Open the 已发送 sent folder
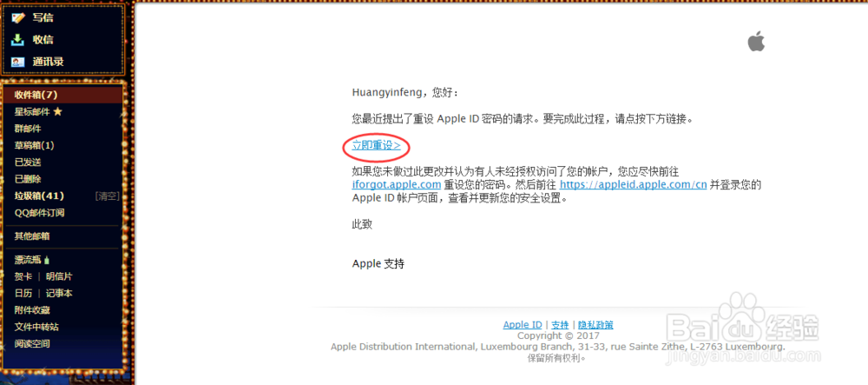 pyautogui.click(x=28, y=163)
